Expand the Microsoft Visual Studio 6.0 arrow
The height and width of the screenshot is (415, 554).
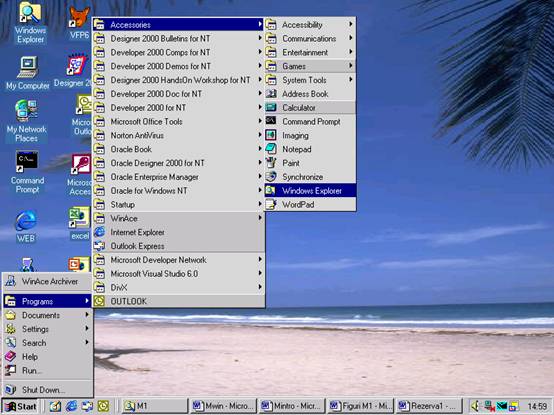[x=260, y=273]
